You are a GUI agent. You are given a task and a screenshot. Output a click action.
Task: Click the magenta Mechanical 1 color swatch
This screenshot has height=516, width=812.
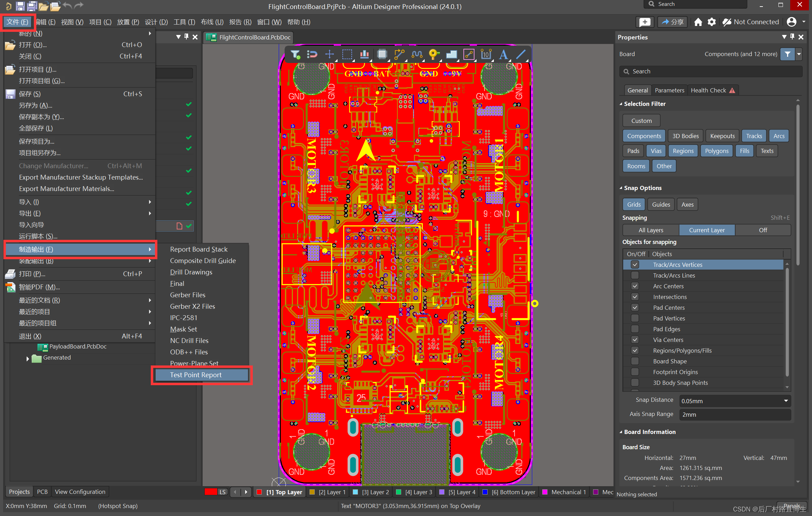(545, 492)
